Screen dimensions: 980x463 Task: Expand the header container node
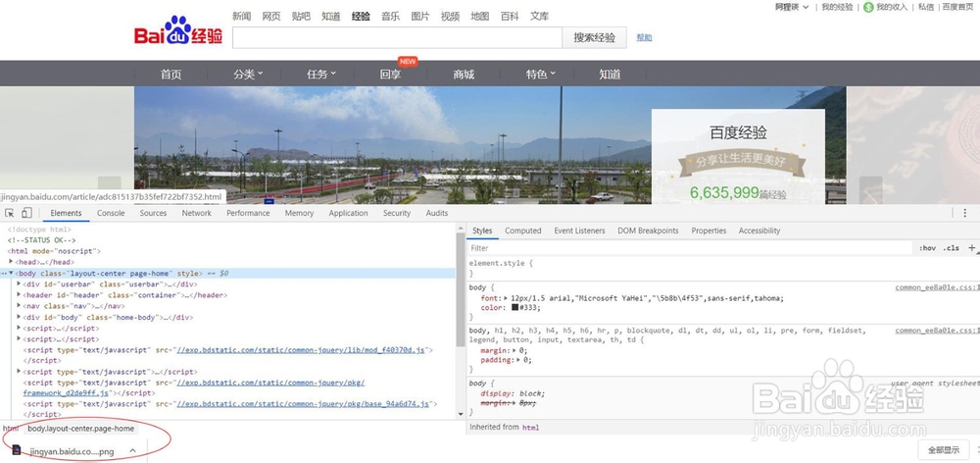(x=19, y=294)
